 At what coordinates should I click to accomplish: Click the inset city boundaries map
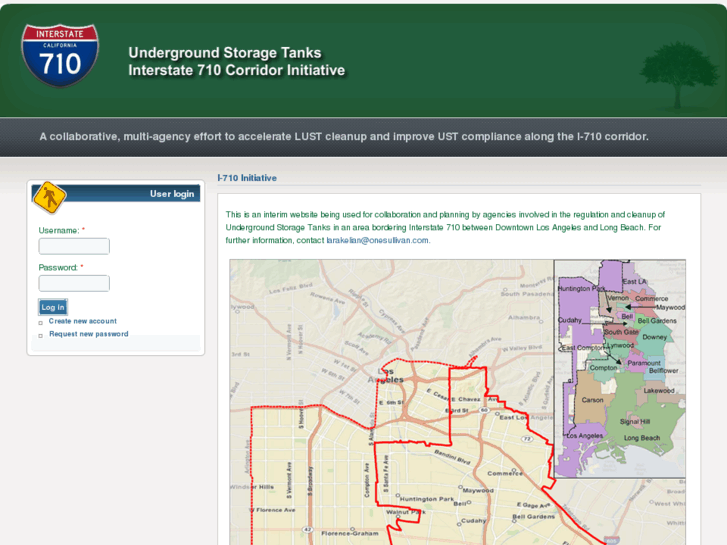pos(620,369)
